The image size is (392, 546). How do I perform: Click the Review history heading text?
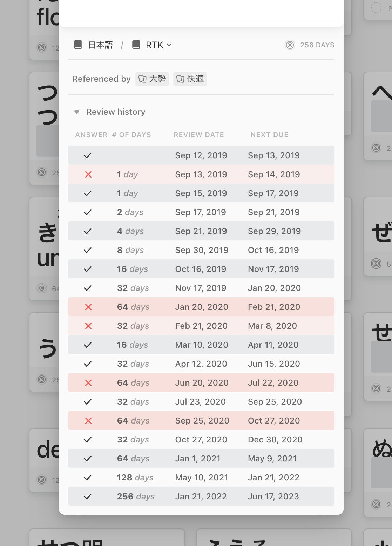116,112
